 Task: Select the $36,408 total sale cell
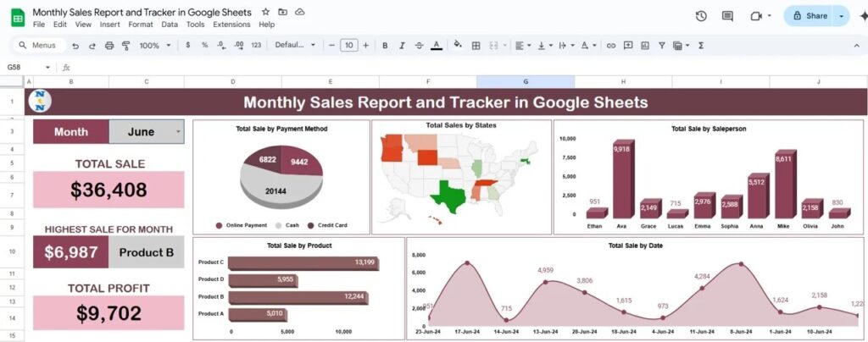point(108,190)
